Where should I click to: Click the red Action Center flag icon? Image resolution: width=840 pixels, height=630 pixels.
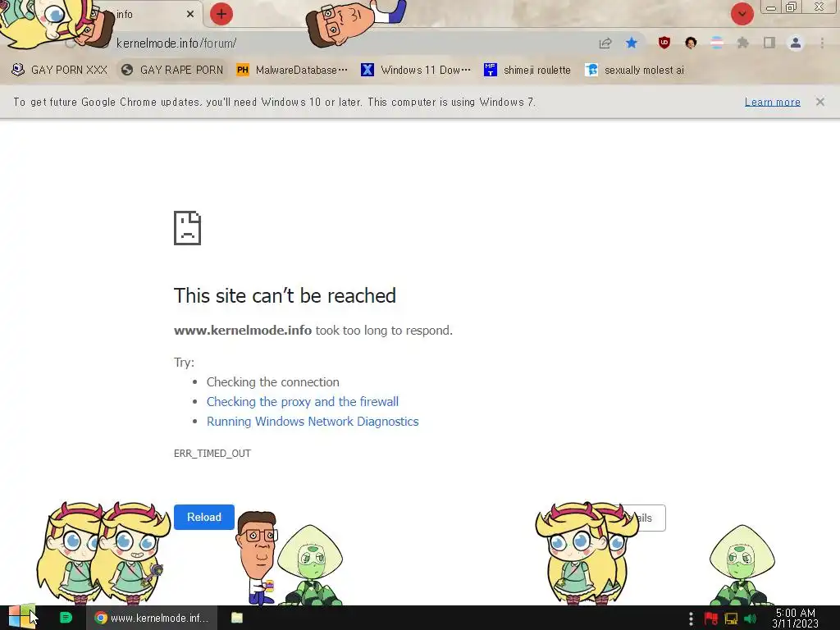click(x=711, y=619)
